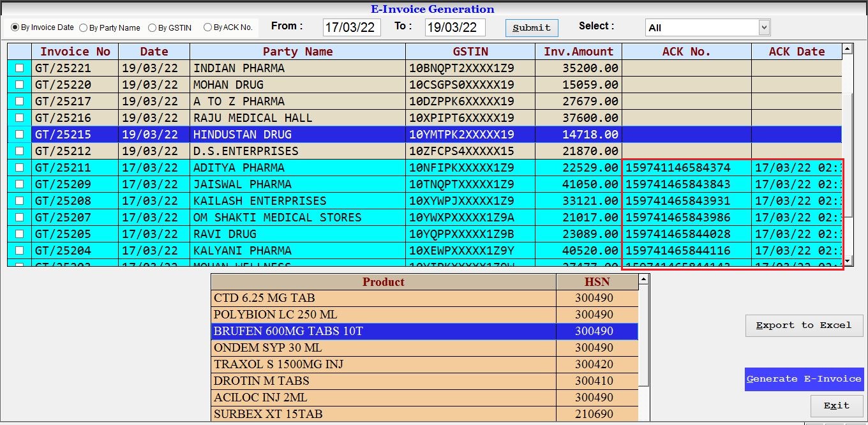Select product BRUFEN 600MG TABS 10T
868x425 pixels.
424,331
